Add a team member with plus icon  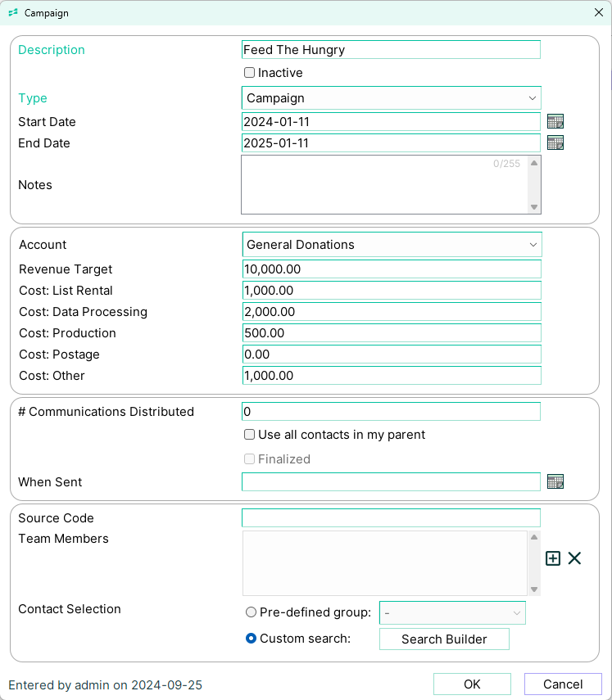coord(553,558)
